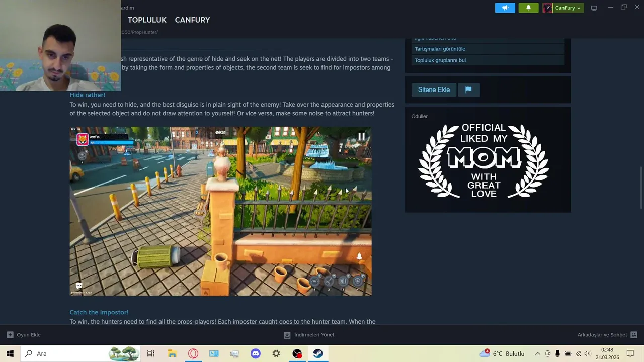The width and height of the screenshot is (644, 362).
Task: Click the CanFury profile avatar
Action: click(548, 8)
